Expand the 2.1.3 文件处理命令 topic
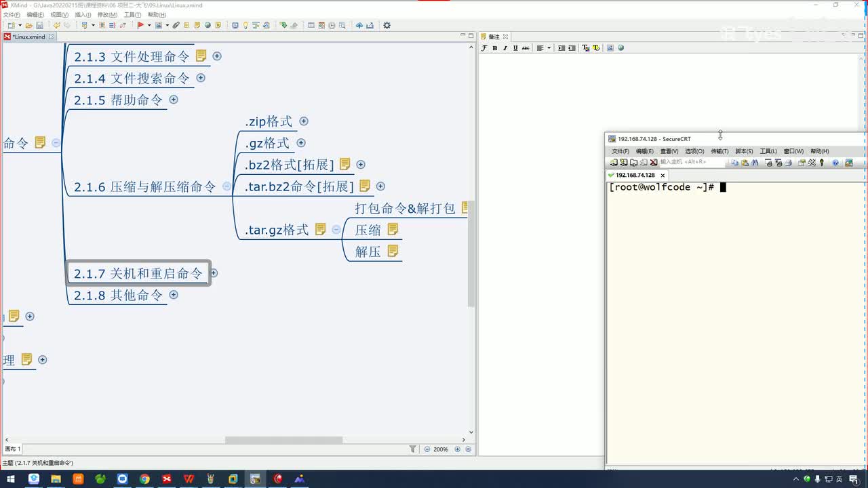This screenshot has width=868, height=488. point(217,56)
